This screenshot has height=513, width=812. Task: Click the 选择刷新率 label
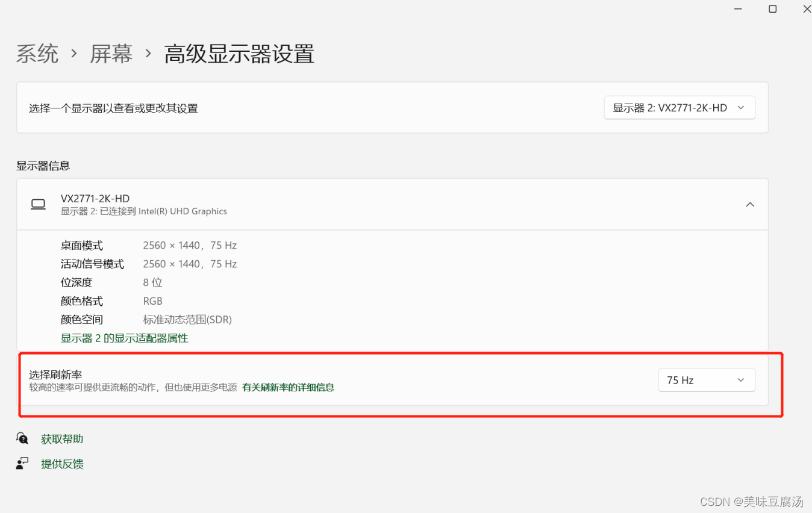point(55,375)
